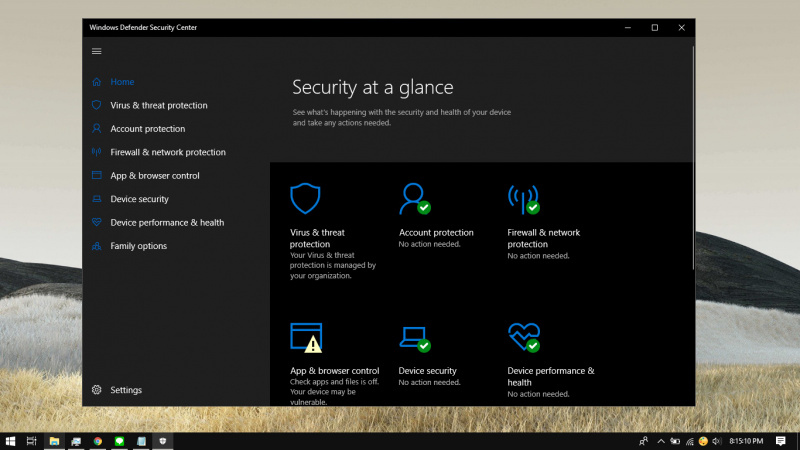Open Chrome from the taskbar
The image size is (800, 450).
pyautogui.click(x=97, y=441)
